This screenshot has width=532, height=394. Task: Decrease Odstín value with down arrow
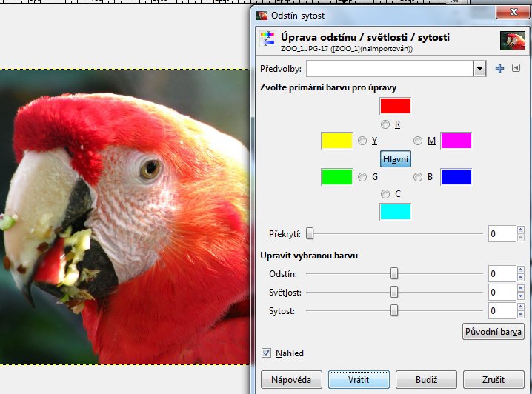pos(520,278)
